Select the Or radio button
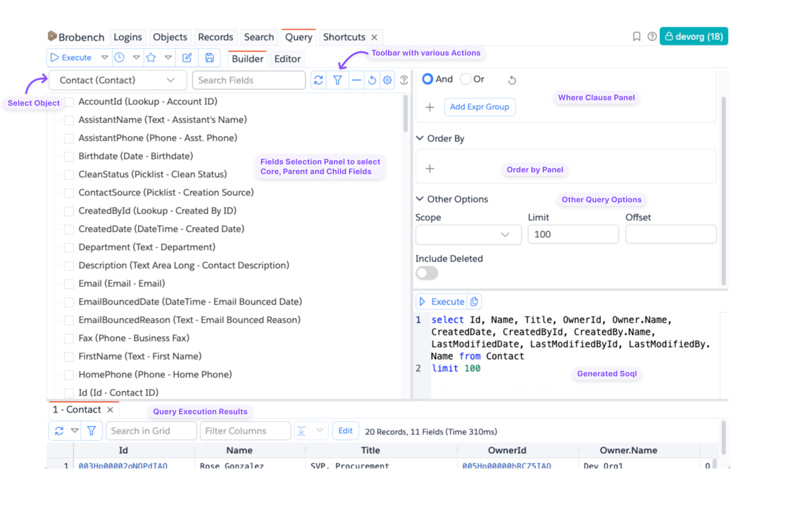The image size is (796, 532). [465, 79]
